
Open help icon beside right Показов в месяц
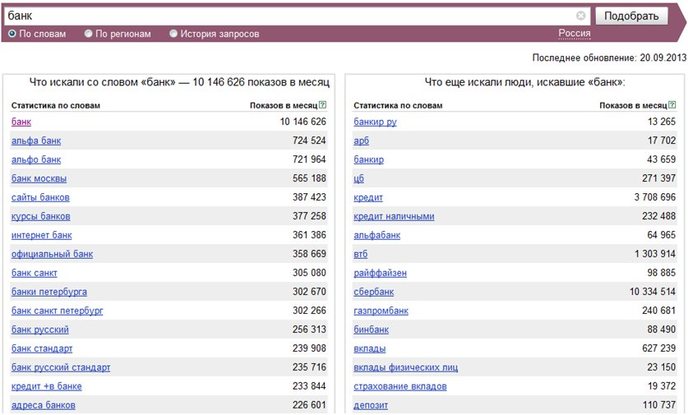(672, 105)
